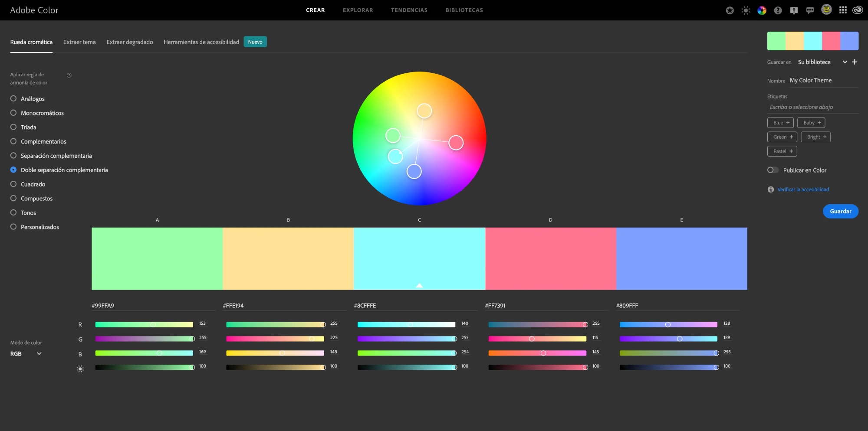Click the star favorites icon in header

730,10
